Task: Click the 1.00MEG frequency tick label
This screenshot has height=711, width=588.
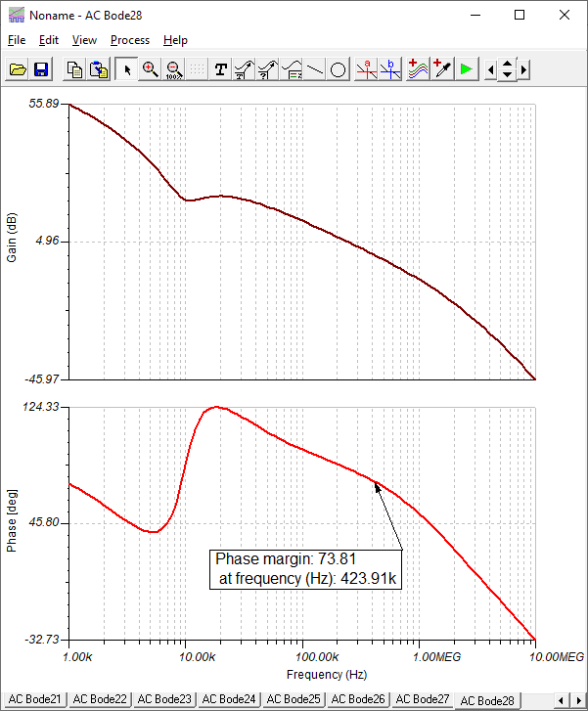Action: (436, 656)
